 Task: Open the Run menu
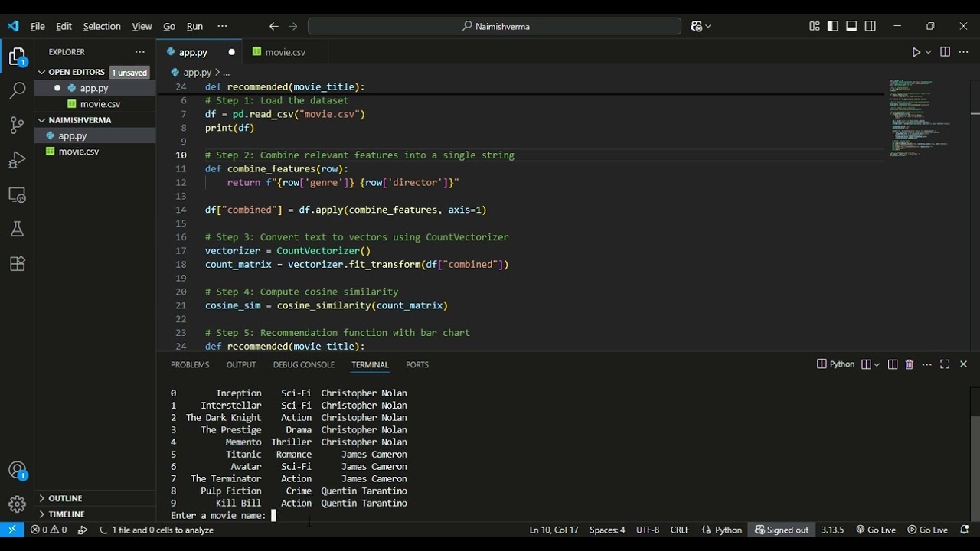(194, 26)
